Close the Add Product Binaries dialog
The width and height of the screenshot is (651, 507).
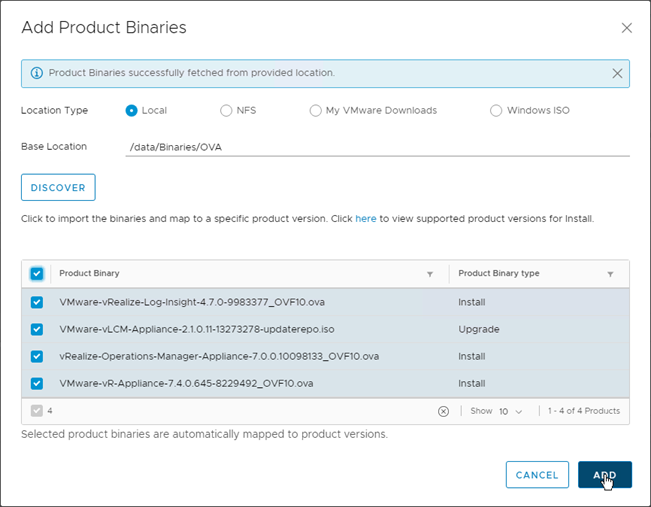(627, 28)
